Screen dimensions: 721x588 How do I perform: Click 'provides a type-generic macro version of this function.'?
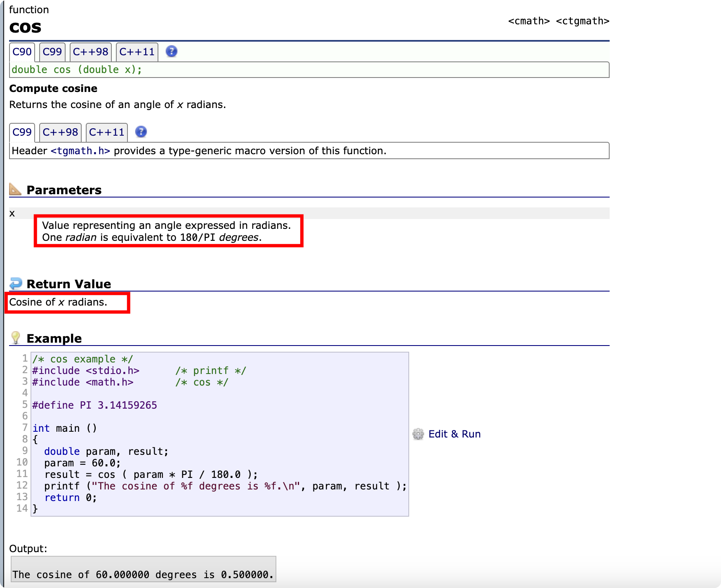(250, 151)
